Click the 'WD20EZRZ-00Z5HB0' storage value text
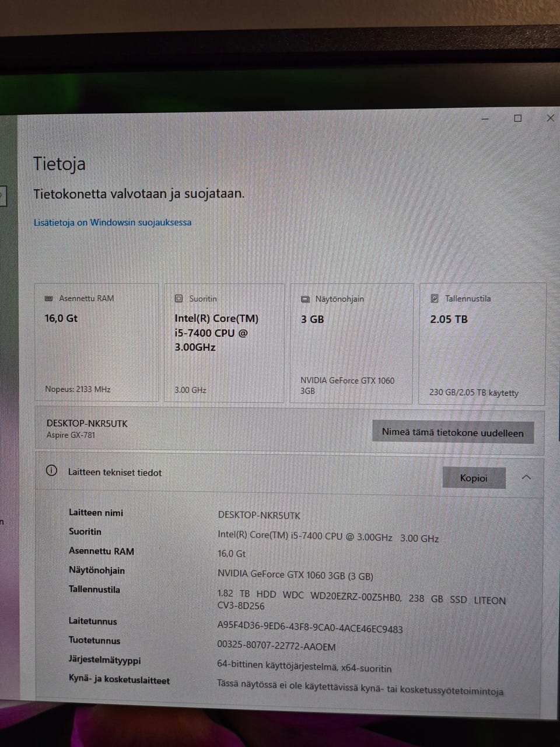 [x=356, y=596]
